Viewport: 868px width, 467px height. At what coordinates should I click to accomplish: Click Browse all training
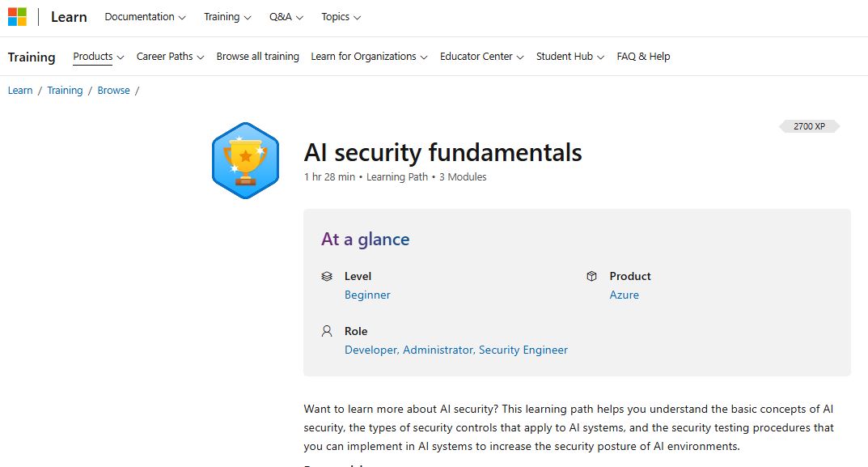click(257, 57)
